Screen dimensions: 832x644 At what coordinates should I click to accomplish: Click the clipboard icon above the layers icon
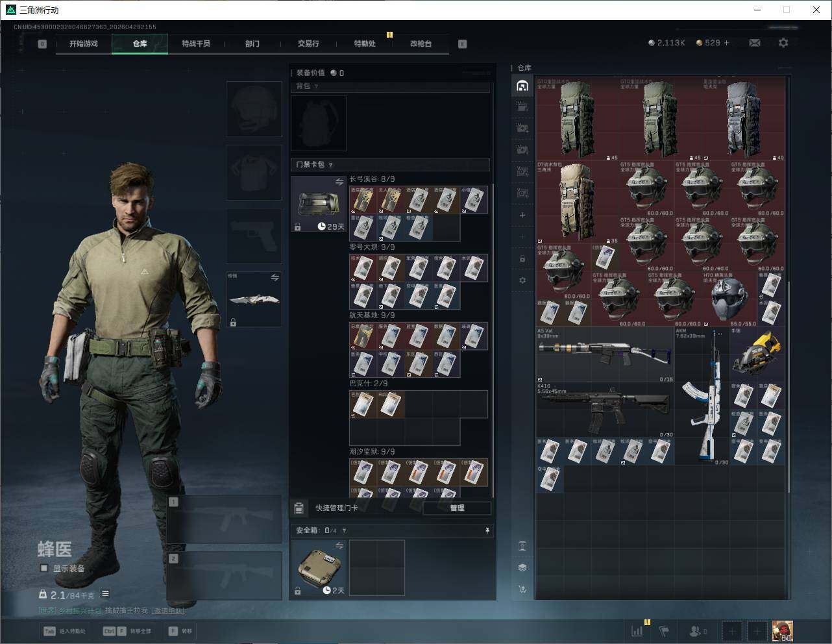pyautogui.click(x=522, y=546)
